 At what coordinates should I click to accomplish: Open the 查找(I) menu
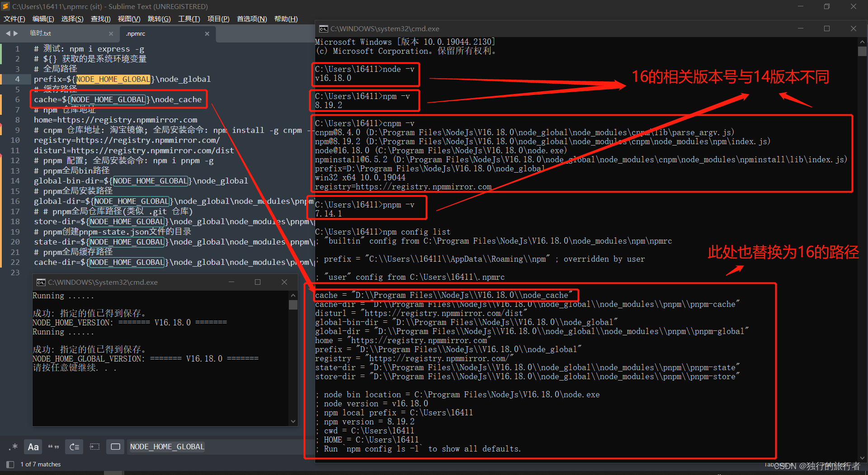(100, 19)
